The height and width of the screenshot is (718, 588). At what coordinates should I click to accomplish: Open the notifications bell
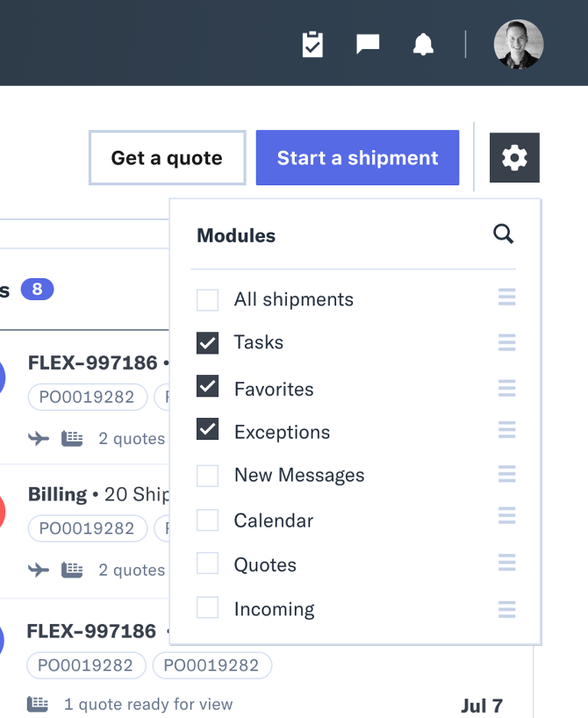[x=424, y=43]
